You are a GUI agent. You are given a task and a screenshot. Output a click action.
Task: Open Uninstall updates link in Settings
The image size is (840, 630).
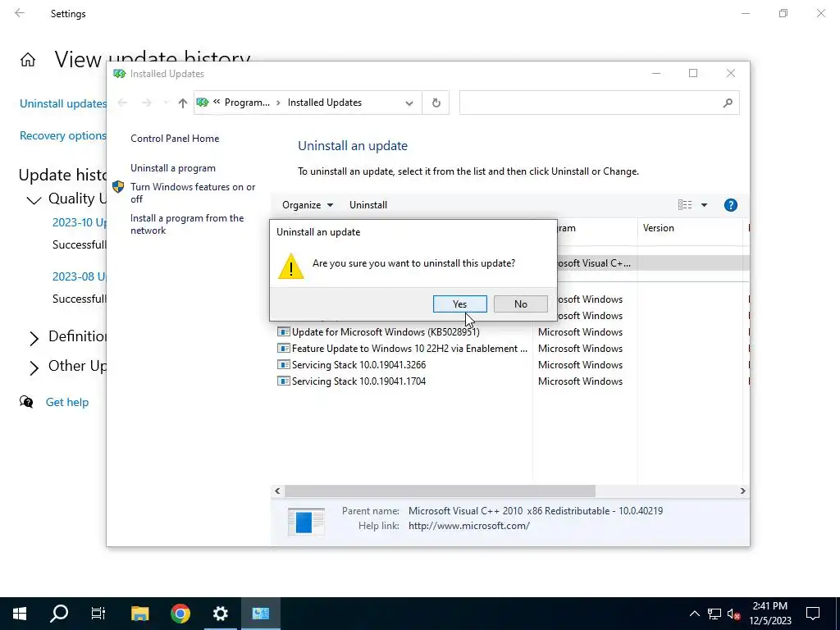coord(63,103)
